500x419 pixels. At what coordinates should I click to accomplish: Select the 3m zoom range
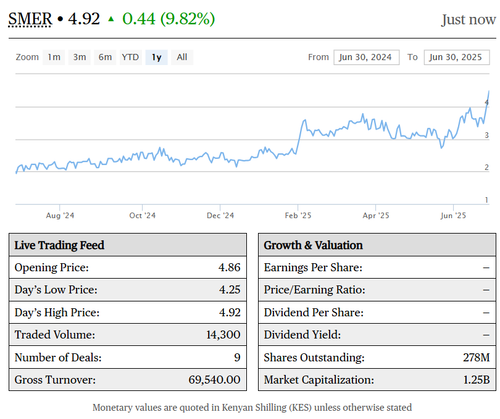pos(79,57)
